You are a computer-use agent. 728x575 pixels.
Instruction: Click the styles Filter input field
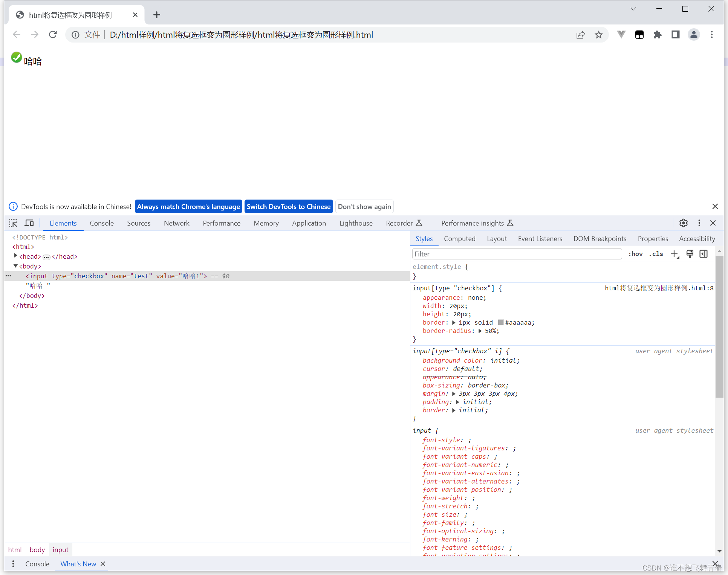tap(517, 254)
